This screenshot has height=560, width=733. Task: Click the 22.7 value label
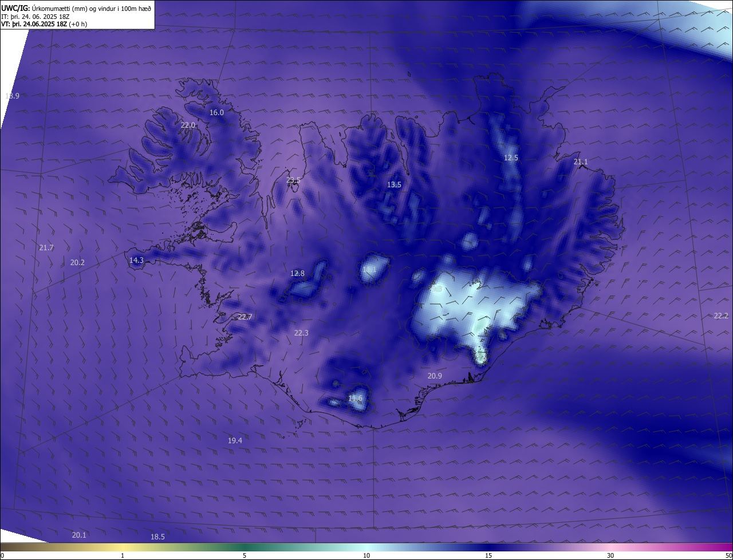tap(245, 317)
